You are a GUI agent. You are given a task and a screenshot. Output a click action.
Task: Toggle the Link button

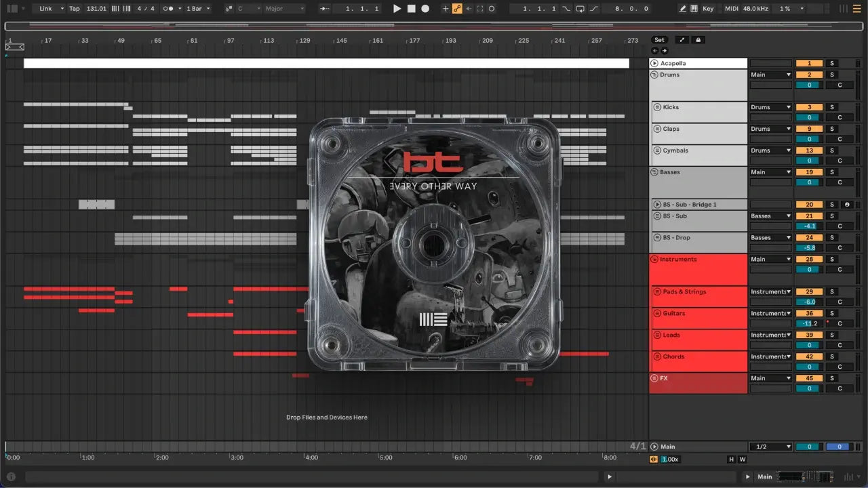[x=45, y=9]
